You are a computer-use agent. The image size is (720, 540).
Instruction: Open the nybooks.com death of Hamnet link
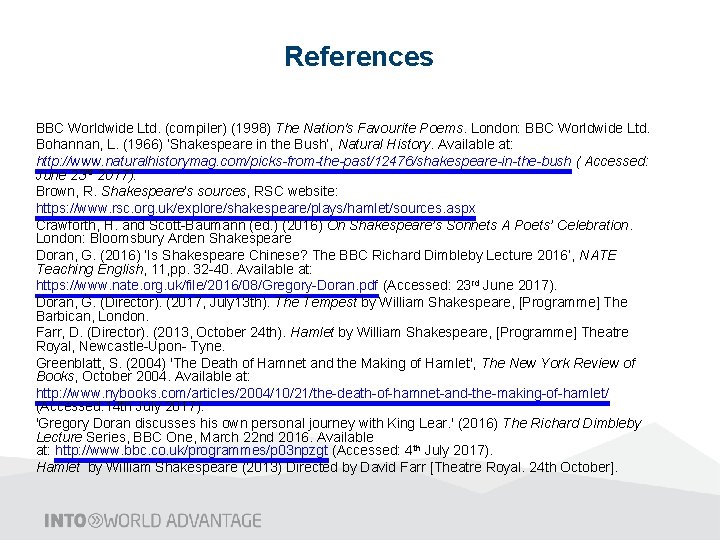pyautogui.click(x=322, y=393)
